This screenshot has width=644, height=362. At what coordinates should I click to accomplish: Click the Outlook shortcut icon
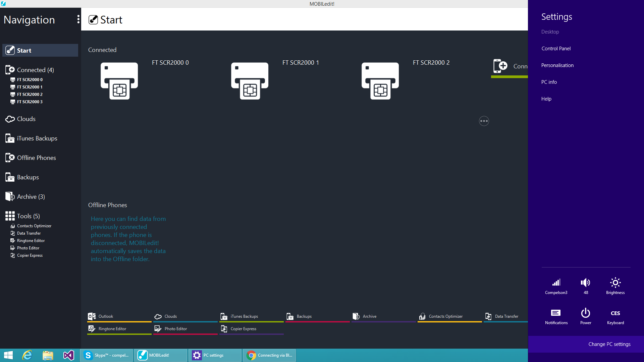click(x=92, y=316)
